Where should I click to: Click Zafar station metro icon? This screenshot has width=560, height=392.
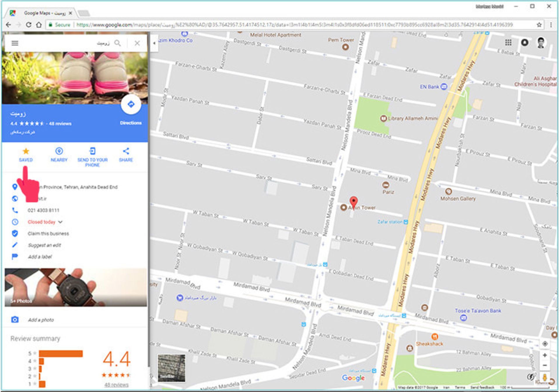406,222
